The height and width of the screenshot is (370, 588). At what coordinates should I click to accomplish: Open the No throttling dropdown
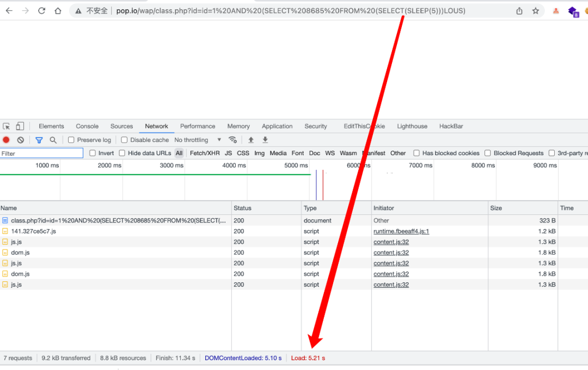[198, 140]
